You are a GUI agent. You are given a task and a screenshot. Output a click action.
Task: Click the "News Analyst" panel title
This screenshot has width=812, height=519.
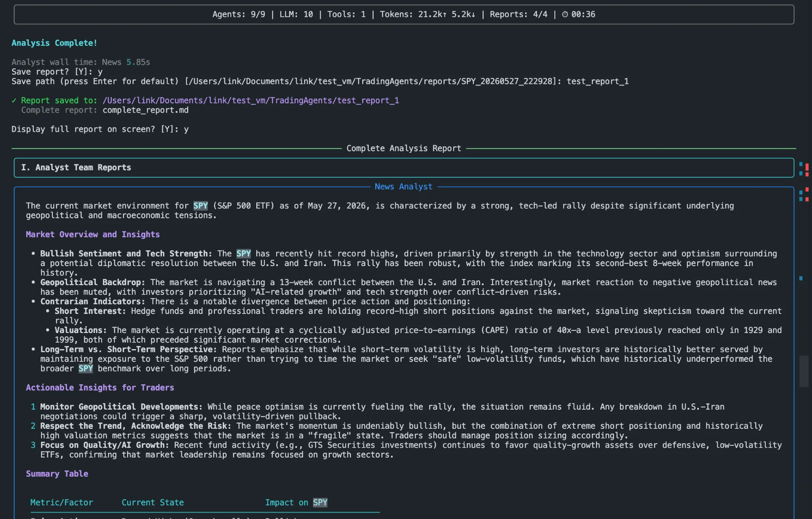point(404,186)
